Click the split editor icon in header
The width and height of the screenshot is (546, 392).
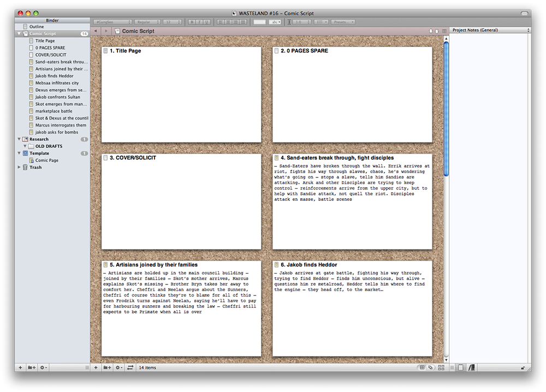pos(443,31)
